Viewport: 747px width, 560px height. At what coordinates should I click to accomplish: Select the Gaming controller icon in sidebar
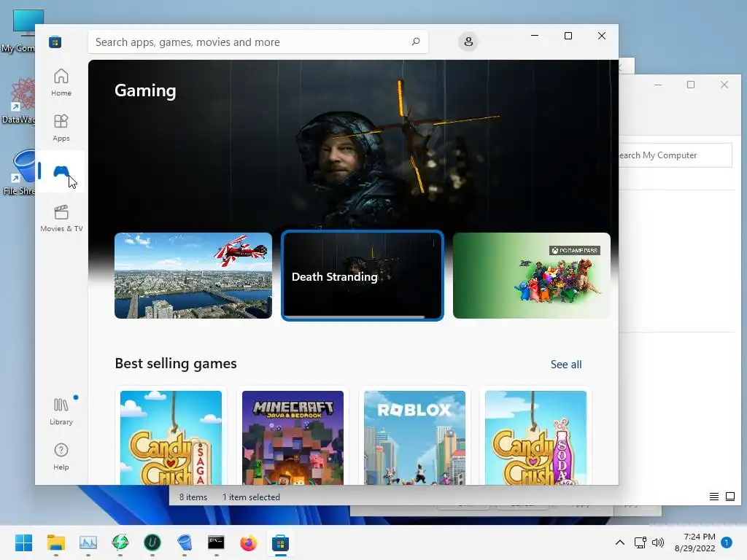[61, 171]
